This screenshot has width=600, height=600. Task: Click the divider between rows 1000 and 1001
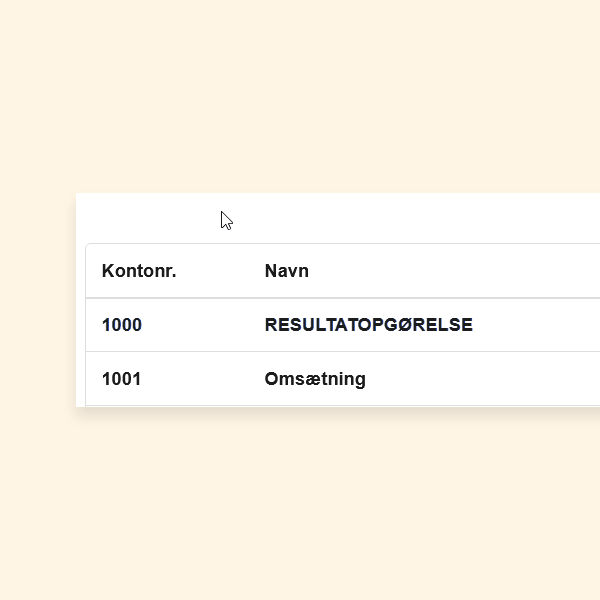pos(340,352)
